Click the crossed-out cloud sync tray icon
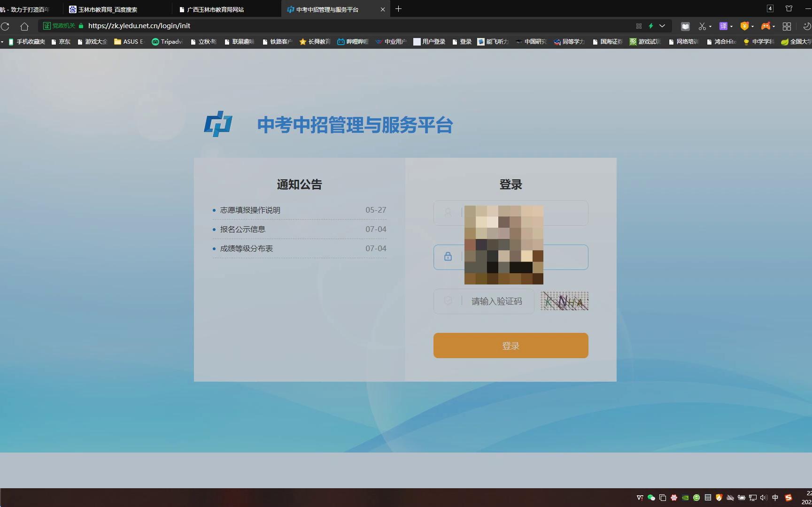Image resolution: width=812 pixels, height=507 pixels. click(730, 498)
